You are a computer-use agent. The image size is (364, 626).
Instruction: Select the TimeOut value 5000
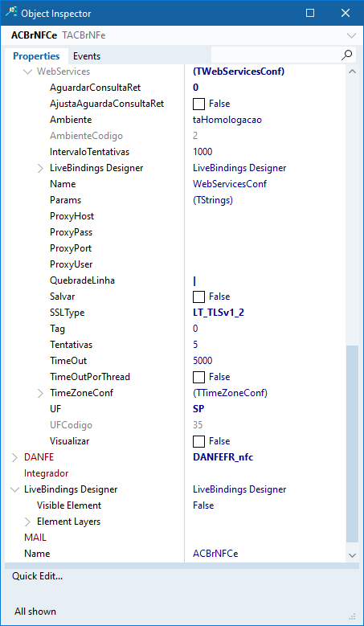202,361
